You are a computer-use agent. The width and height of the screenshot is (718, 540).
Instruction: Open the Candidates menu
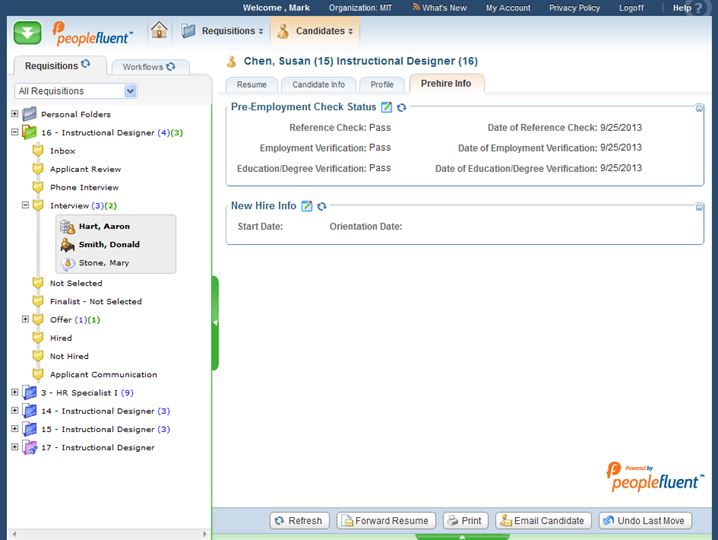(x=314, y=31)
